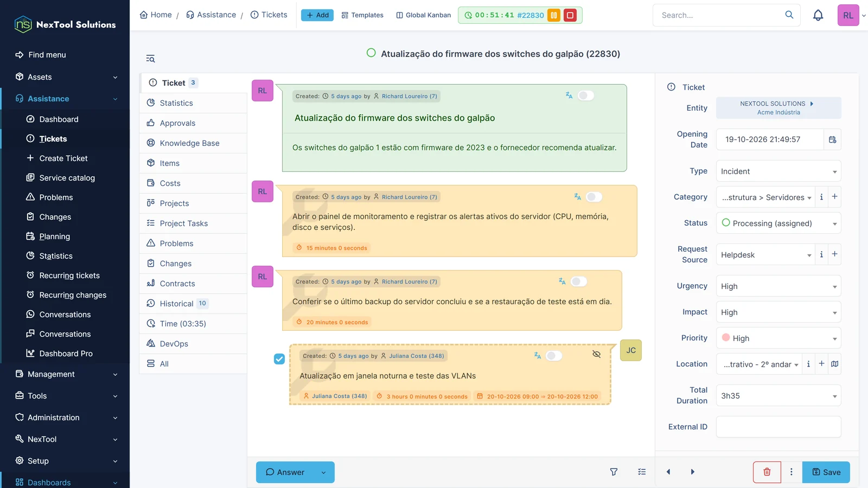Open the Priority dropdown

click(778, 338)
